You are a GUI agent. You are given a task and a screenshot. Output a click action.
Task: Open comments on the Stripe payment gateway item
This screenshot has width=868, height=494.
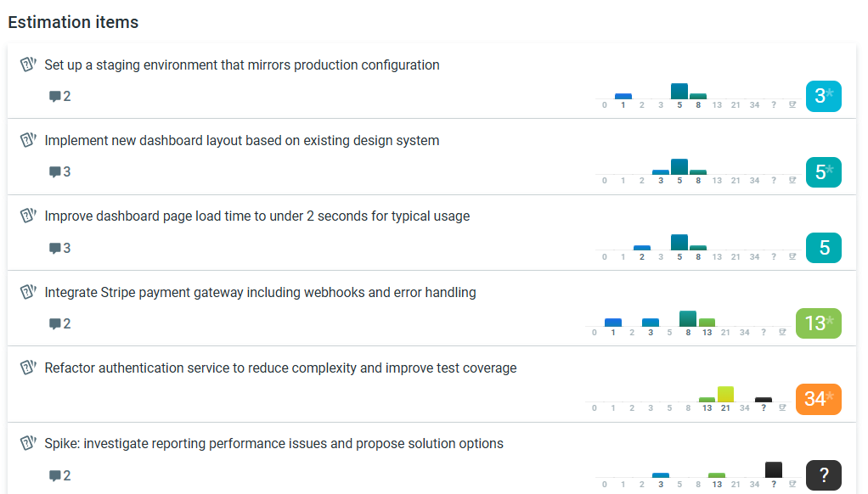(x=59, y=323)
